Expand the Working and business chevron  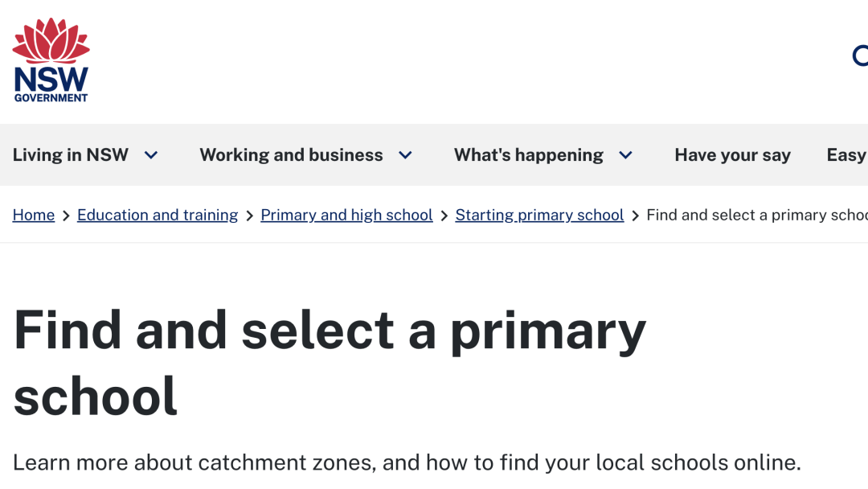click(406, 155)
